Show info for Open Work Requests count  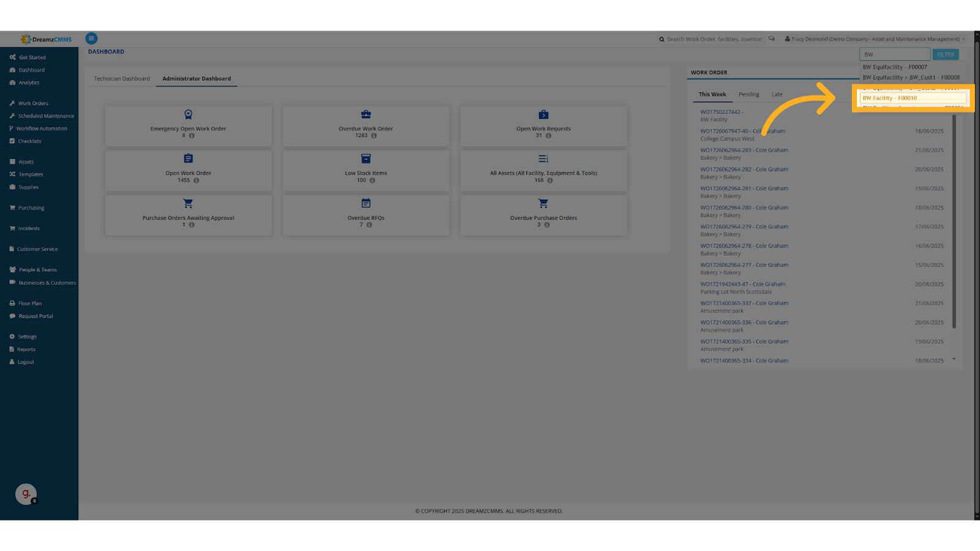point(548,136)
